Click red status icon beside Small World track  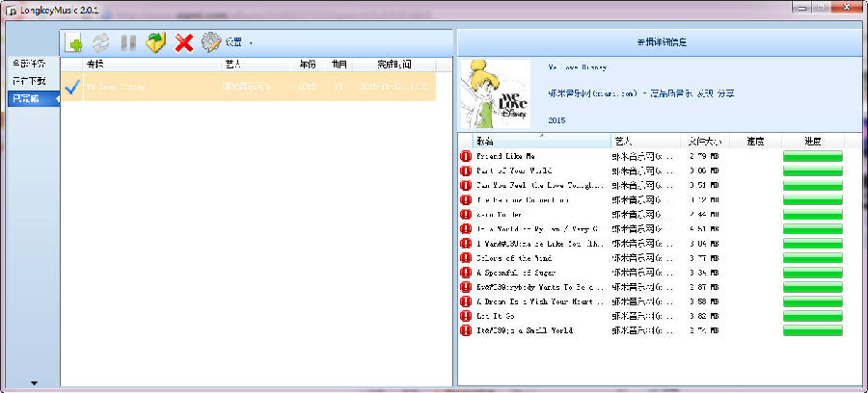click(466, 330)
